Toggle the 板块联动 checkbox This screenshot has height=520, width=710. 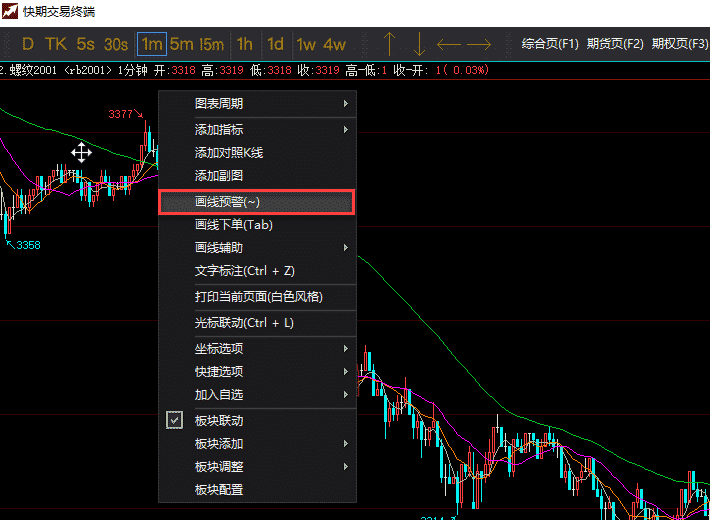pyautogui.click(x=175, y=421)
